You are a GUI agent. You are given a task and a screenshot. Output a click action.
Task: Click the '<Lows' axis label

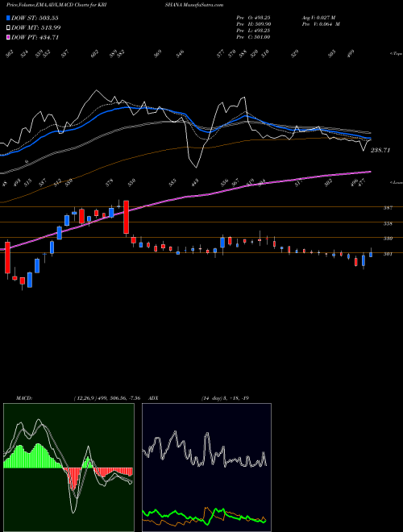(396, 182)
